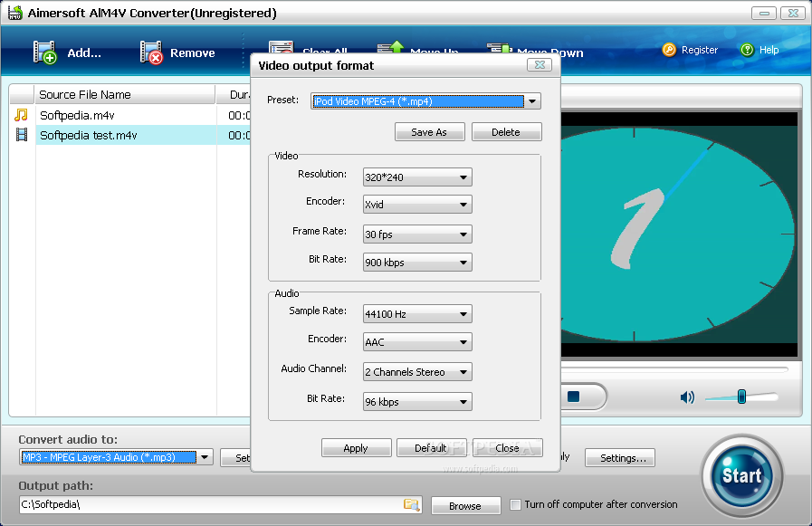
Task: Click the Move Down toolbar icon
Action: (x=499, y=48)
